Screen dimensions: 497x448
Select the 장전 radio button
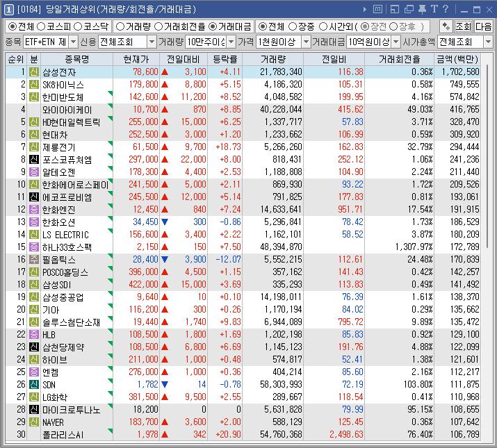(x=365, y=26)
